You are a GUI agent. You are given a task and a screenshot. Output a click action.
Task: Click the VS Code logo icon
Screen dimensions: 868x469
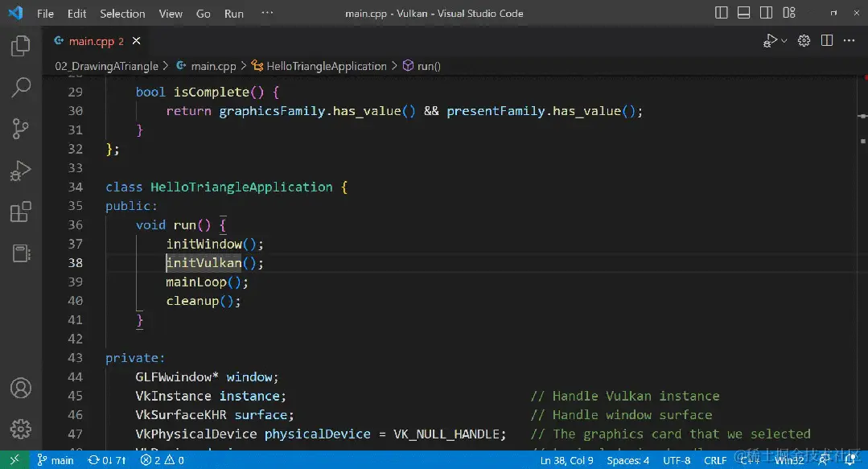(15, 13)
